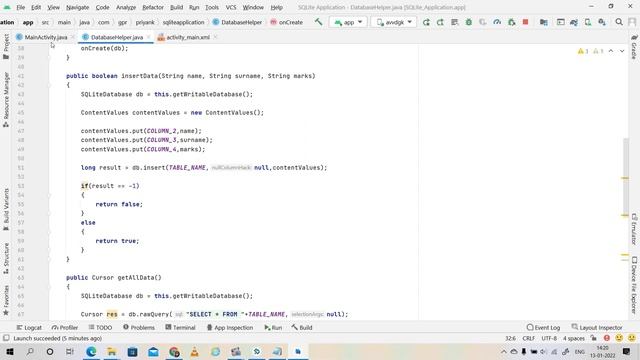640x360 pixels.
Task: Toggle the Resource Manager side panel
Action: [x=6, y=99]
